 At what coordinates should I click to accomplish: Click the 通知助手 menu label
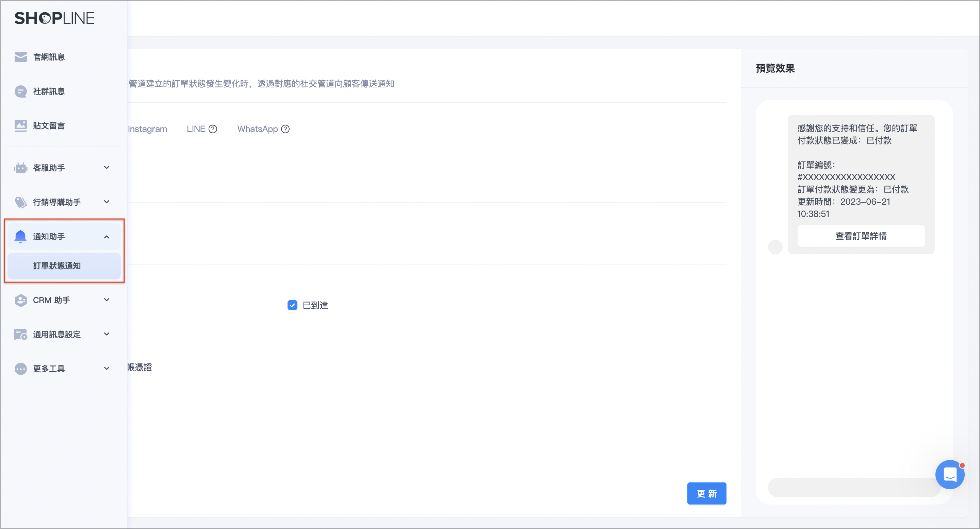49,236
